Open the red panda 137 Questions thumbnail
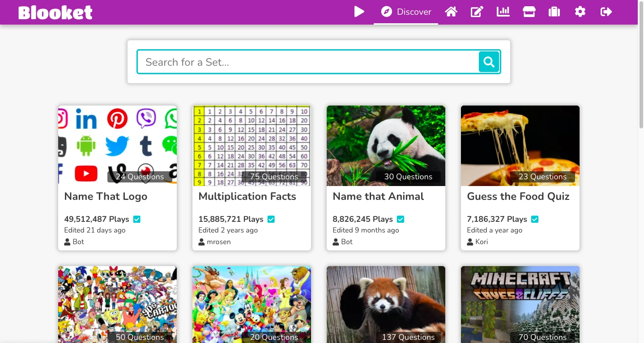This screenshot has width=644, height=343. click(x=386, y=305)
